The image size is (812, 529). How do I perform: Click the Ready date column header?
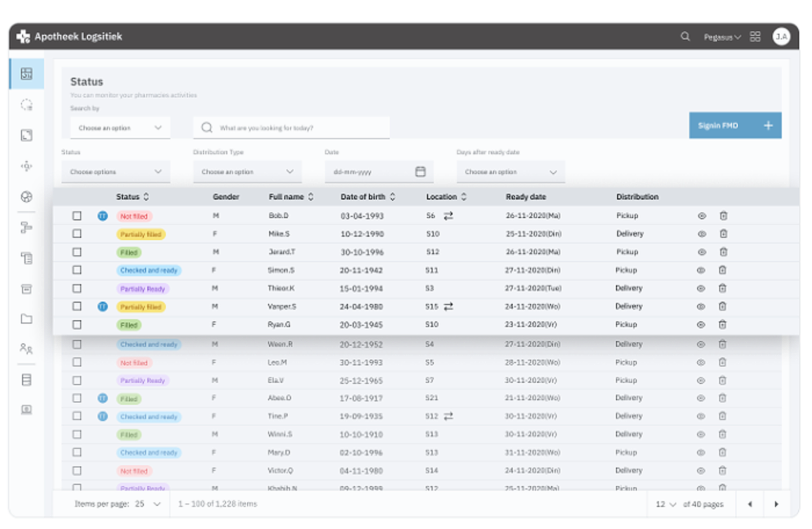click(x=526, y=197)
